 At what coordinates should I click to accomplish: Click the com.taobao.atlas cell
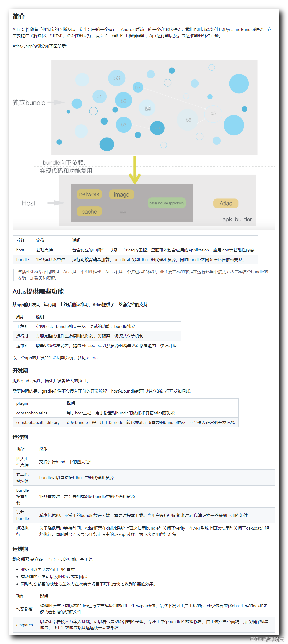click(x=38, y=413)
